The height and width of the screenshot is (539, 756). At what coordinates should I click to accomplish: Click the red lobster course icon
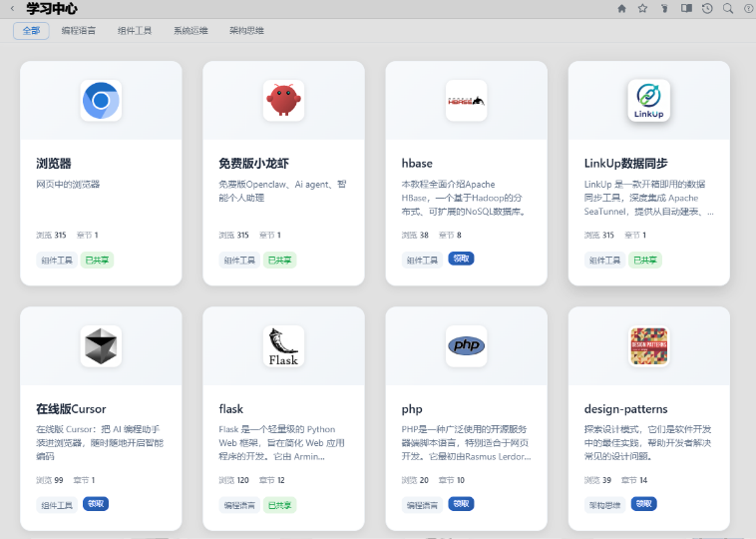point(283,101)
